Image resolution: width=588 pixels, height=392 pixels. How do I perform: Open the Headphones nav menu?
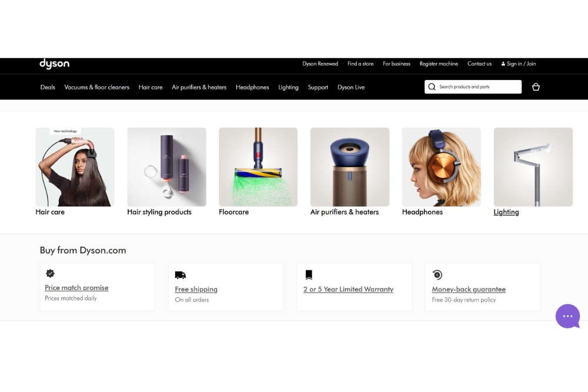252,88
